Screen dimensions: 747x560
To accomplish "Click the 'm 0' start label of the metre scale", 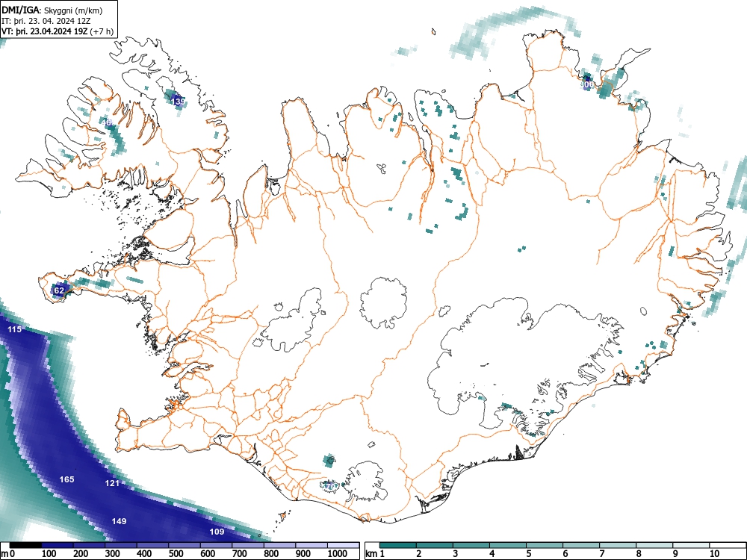I will point(7,553).
